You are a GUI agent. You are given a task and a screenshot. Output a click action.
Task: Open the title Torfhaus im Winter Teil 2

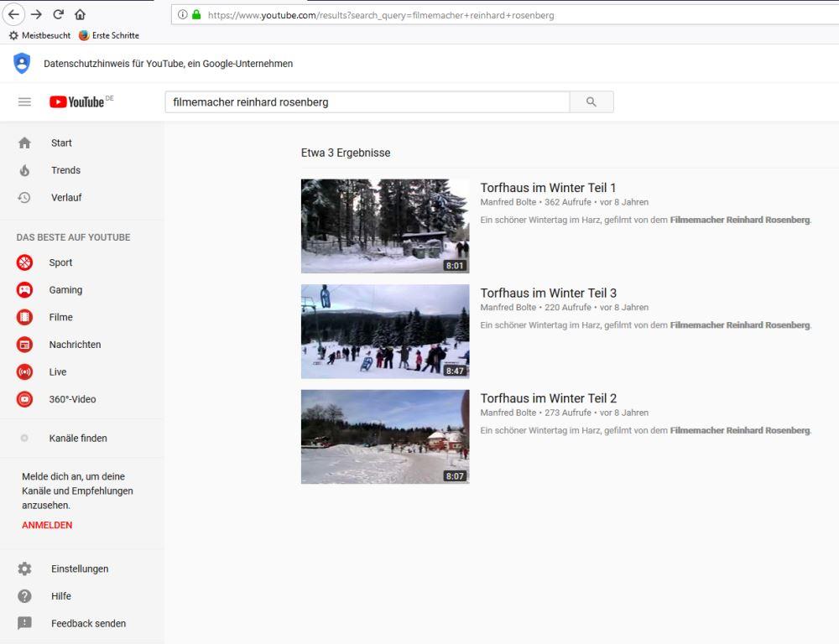tap(549, 398)
